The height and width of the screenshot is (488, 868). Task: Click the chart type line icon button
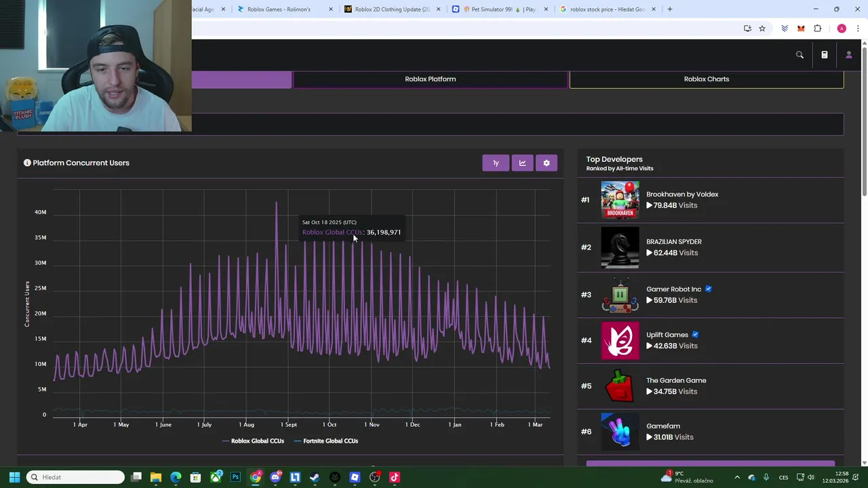[x=522, y=163]
